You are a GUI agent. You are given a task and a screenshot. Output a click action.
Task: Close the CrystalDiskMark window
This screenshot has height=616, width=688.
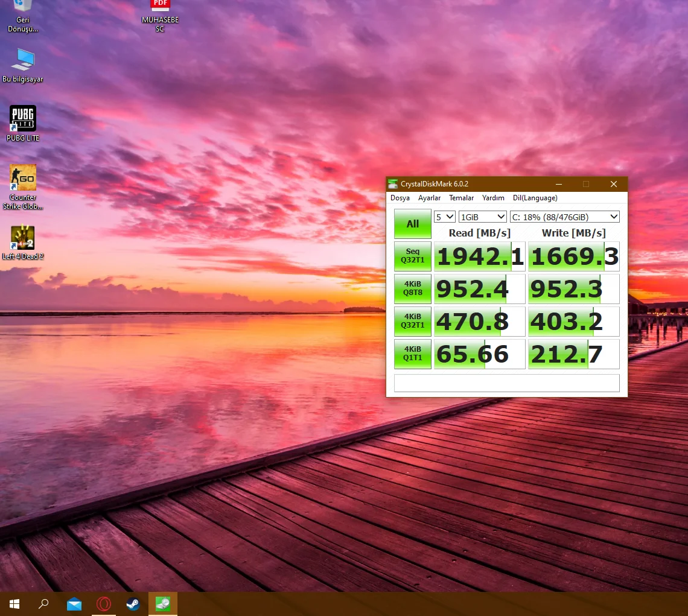(x=613, y=184)
